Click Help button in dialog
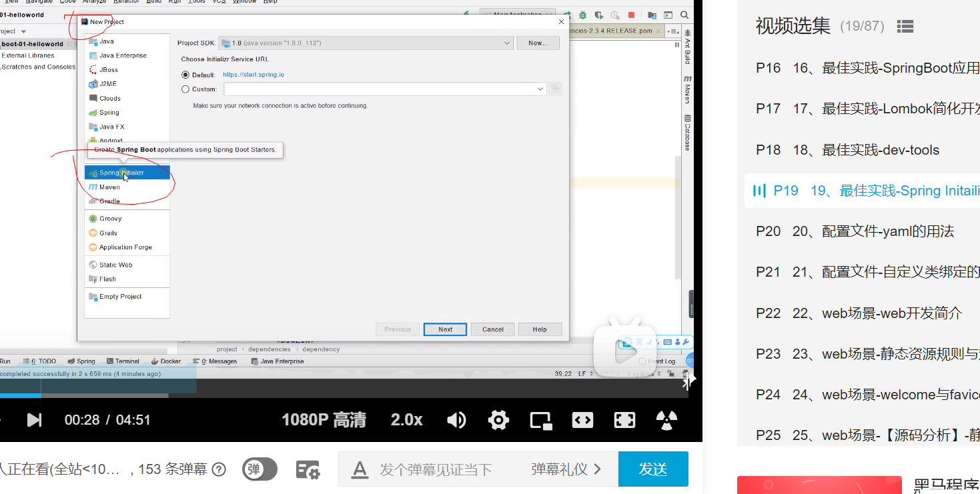 click(x=540, y=329)
